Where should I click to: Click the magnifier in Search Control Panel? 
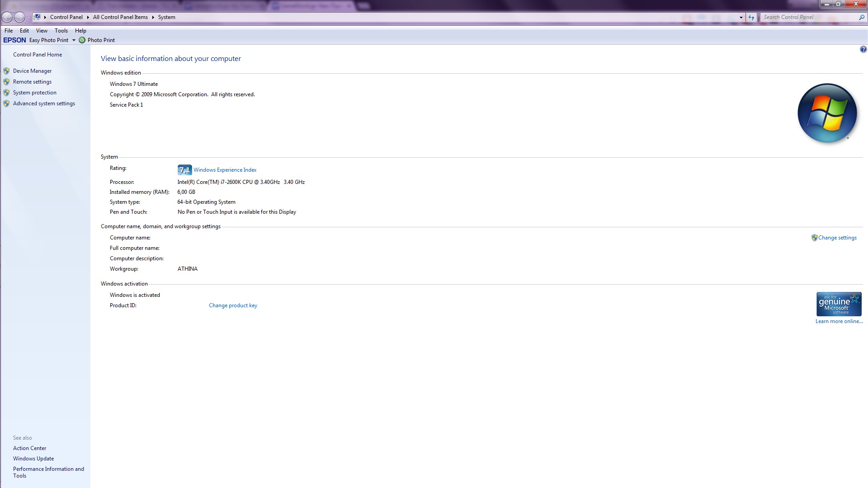(x=861, y=17)
